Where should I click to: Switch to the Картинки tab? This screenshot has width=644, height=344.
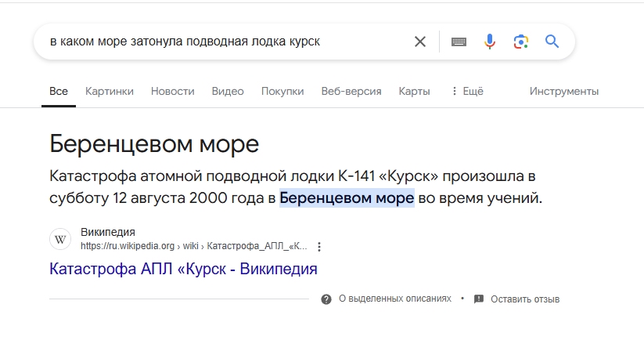tap(110, 91)
